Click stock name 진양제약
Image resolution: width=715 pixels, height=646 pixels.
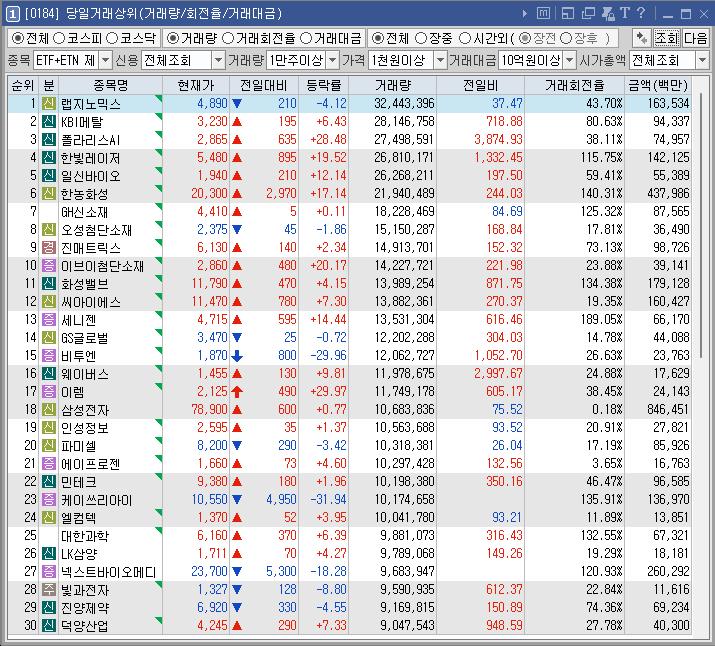(x=85, y=608)
